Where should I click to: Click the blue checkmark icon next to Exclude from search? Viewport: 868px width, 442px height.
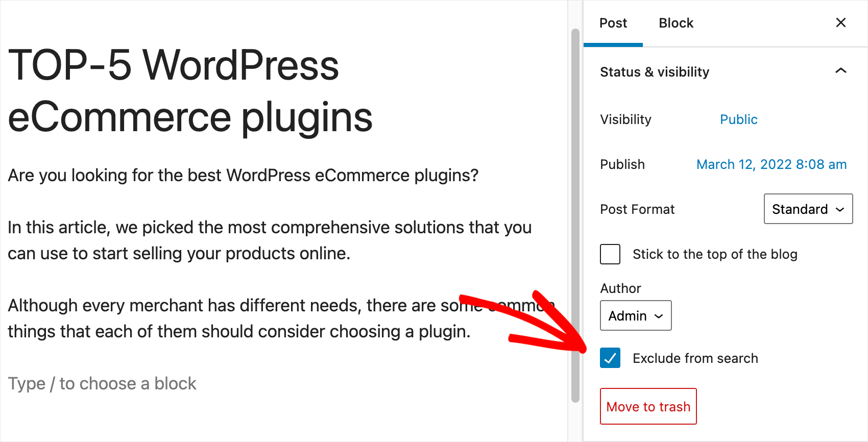[610, 358]
